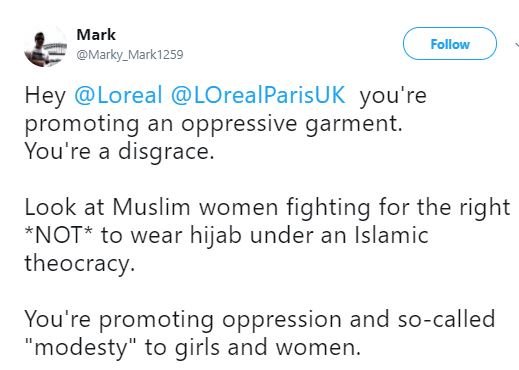
Task: Click the display name Mark
Action: pos(96,35)
